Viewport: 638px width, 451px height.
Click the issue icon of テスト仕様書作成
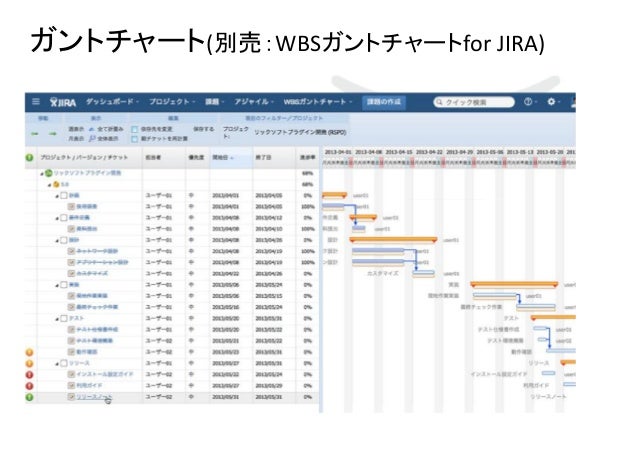coord(71,329)
